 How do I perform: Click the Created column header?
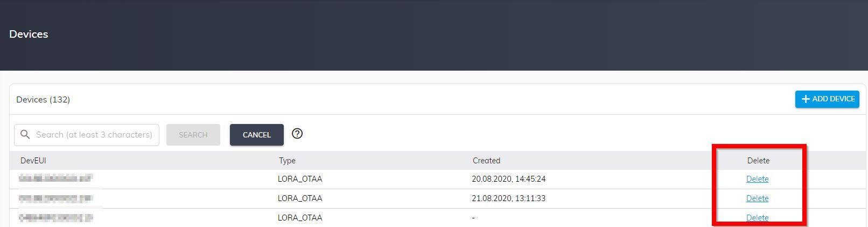pyautogui.click(x=486, y=161)
